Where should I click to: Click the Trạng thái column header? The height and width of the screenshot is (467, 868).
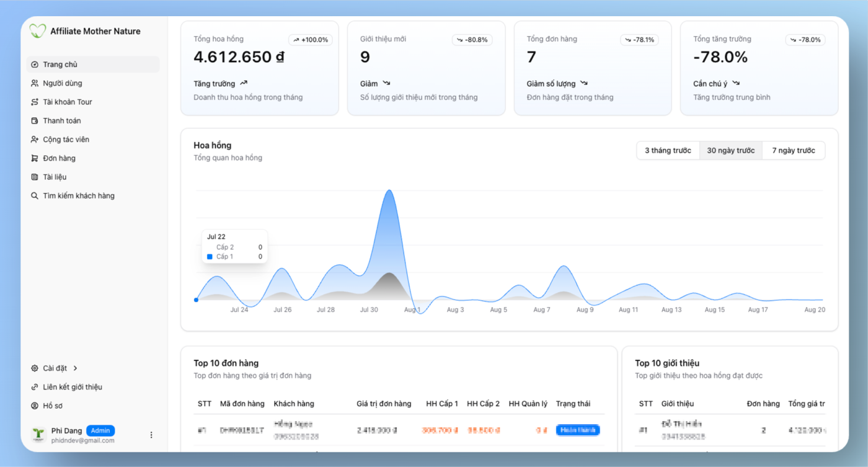coord(573,404)
